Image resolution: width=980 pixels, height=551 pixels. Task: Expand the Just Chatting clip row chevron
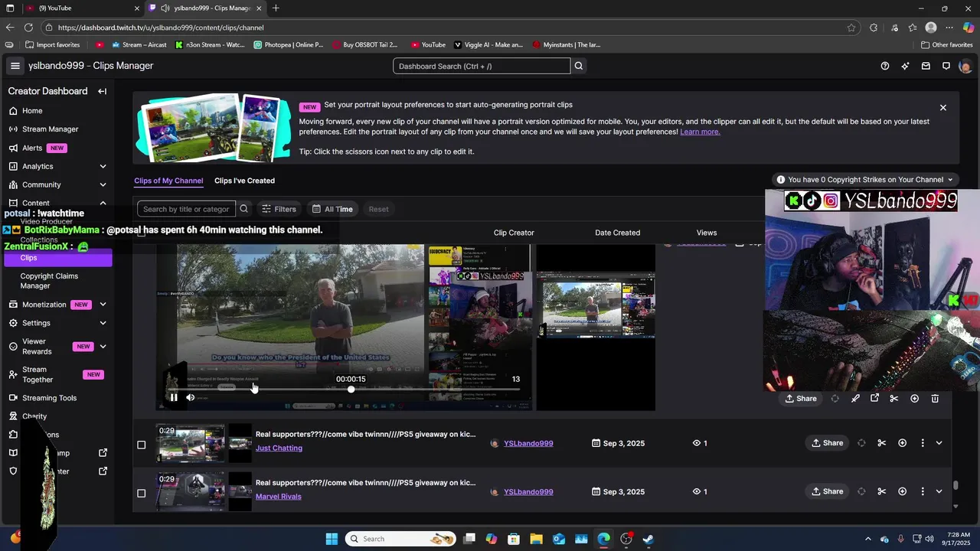939,443
